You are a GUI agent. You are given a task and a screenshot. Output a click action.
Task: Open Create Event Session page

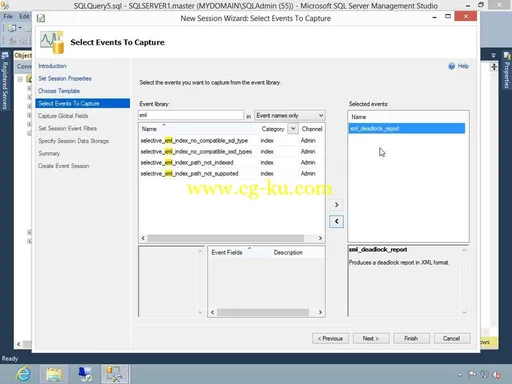click(x=64, y=166)
